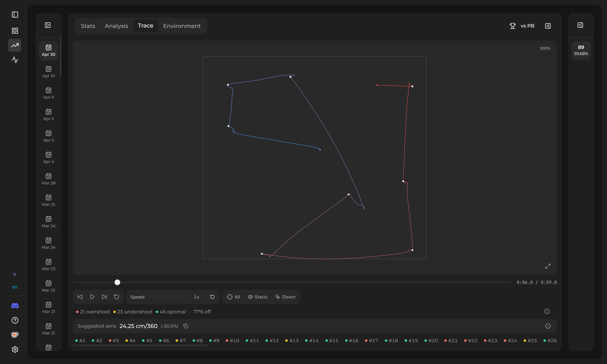607x364 pixels.
Task: Click the shot list horizontal scrollbar
Action: pos(140,345)
